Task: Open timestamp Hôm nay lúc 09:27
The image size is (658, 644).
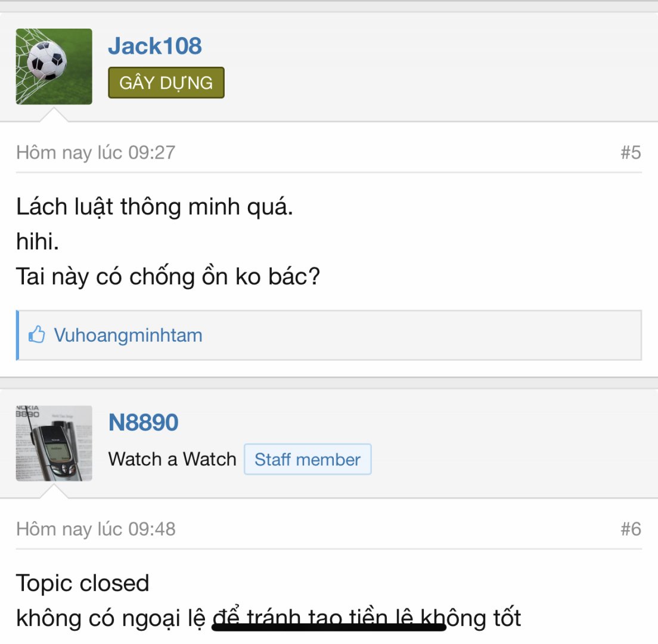Action: pos(96,153)
